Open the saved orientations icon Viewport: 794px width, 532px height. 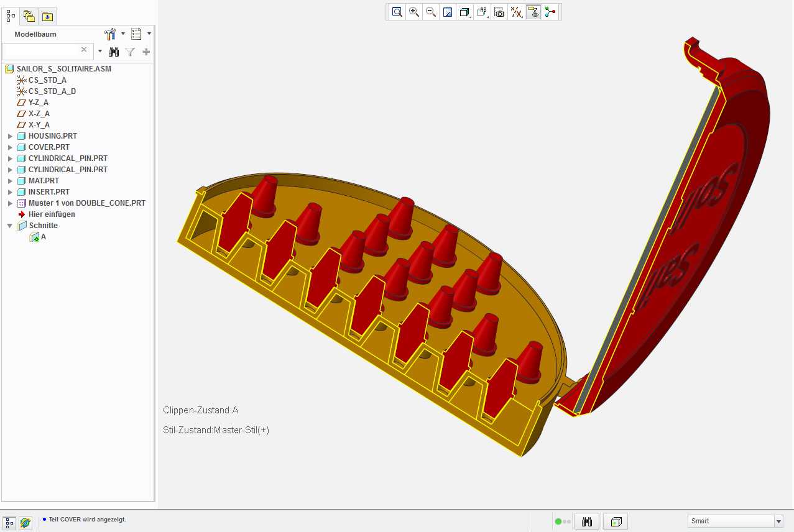482,12
